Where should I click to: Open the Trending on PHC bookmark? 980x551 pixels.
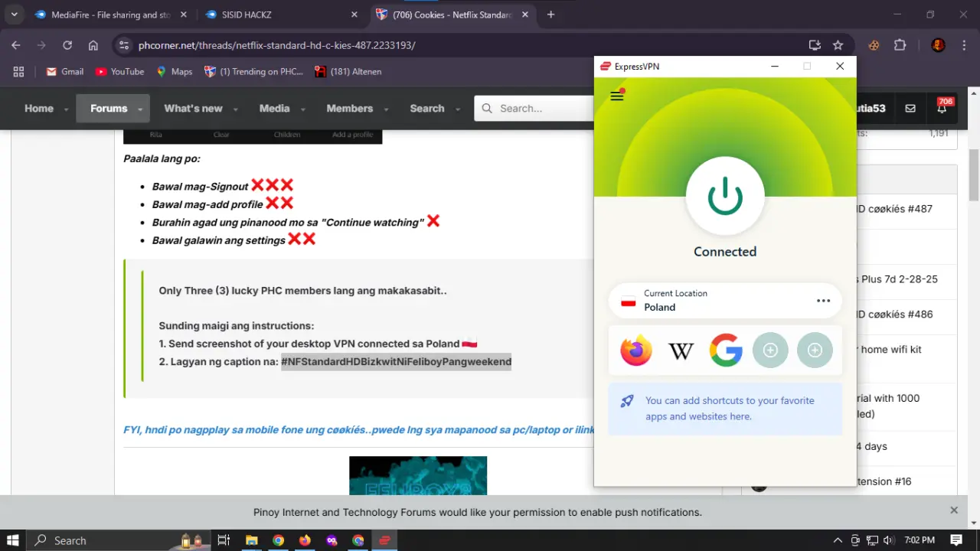pyautogui.click(x=253, y=71)
